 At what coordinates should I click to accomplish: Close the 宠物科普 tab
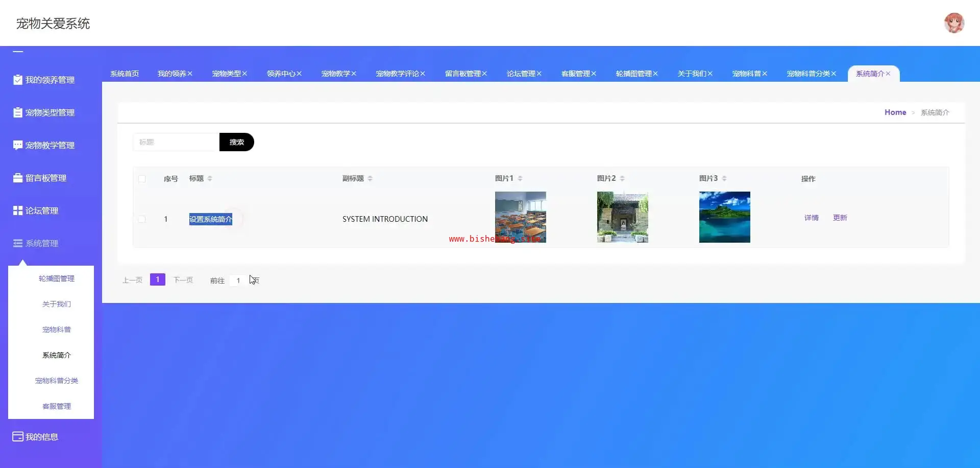[765, 74]
